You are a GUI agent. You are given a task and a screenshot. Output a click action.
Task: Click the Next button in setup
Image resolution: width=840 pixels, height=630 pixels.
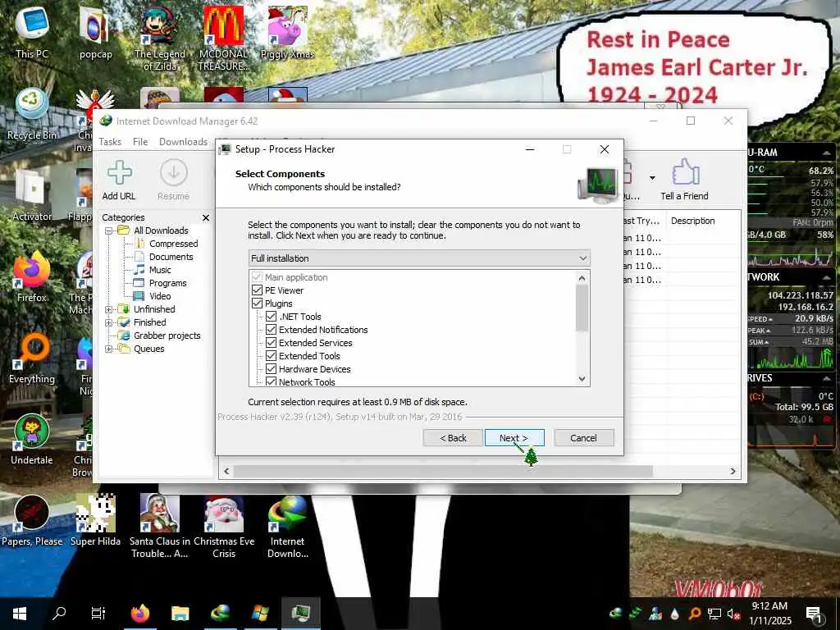coord(514,438)
